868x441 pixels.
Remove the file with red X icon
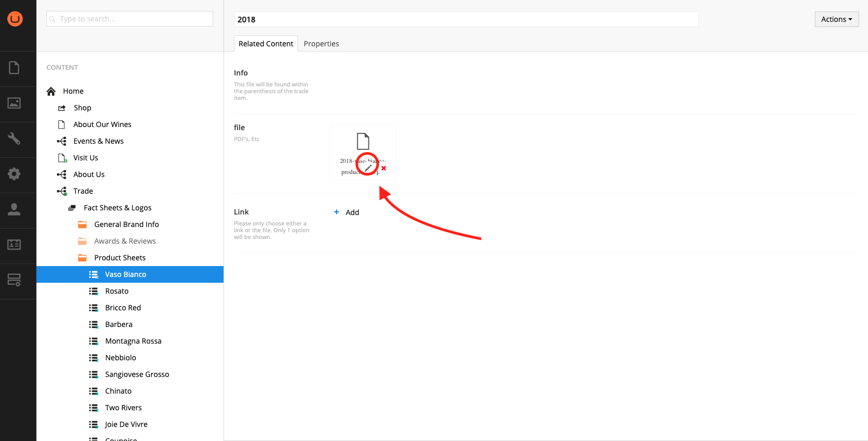click(384, 168)
